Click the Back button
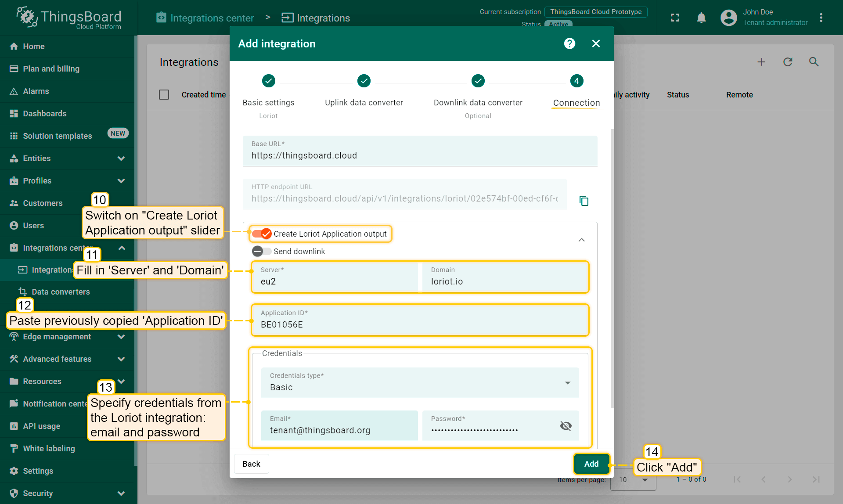This screenshot has height=504, width=843. point(251,464)
